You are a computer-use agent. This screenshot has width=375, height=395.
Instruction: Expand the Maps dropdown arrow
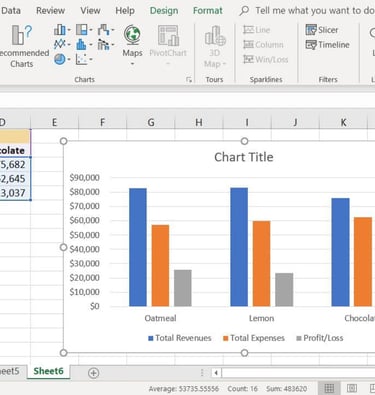(x=132, y=64)
